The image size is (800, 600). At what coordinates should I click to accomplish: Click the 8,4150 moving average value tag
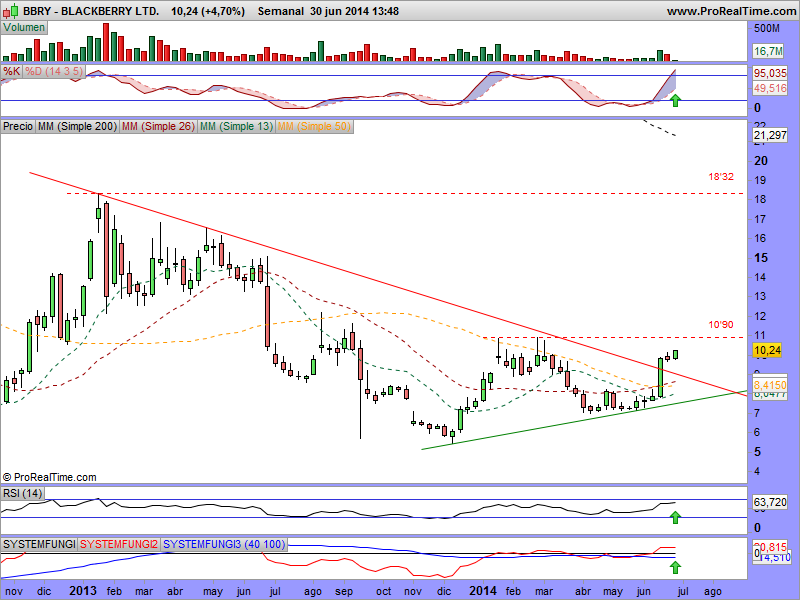tap(770, 385)
